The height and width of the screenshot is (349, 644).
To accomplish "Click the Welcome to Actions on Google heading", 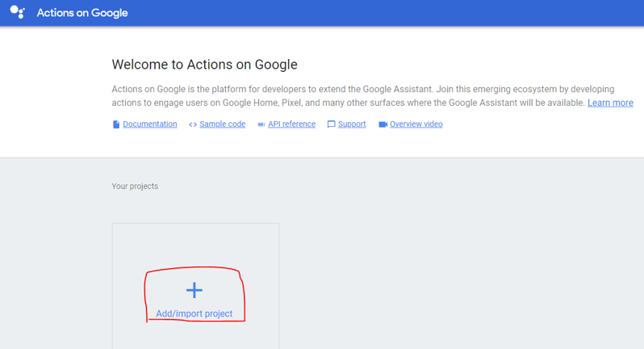I will pyautogui.click(x=204, y=65).
